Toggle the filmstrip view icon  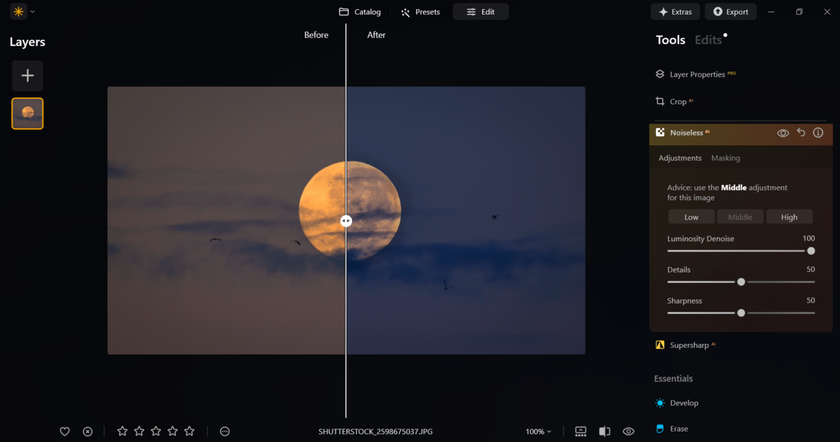pos(581,431)
